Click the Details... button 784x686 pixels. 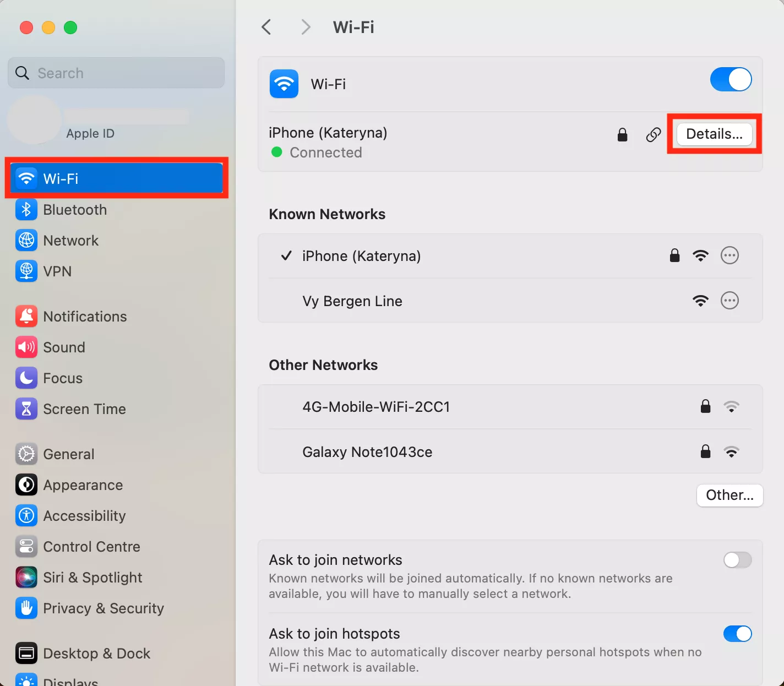(x=714, y=134)
